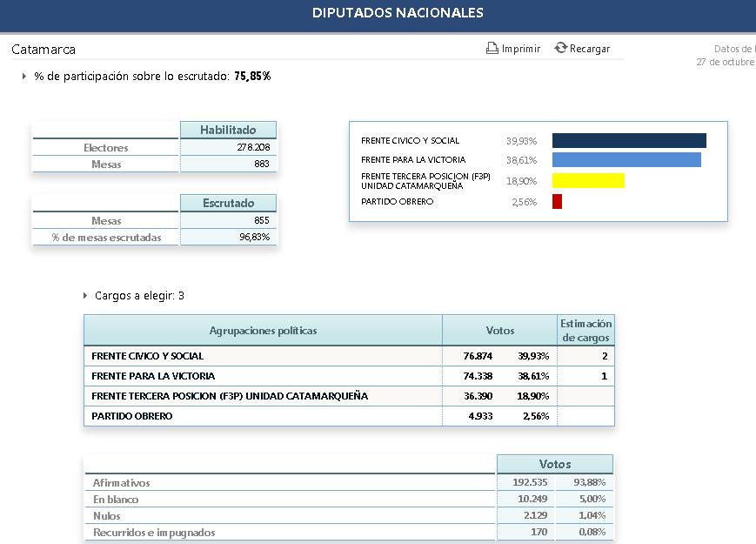Select the Diputados Nacionales header
The image size is (756, 544).
click(398, 13)
